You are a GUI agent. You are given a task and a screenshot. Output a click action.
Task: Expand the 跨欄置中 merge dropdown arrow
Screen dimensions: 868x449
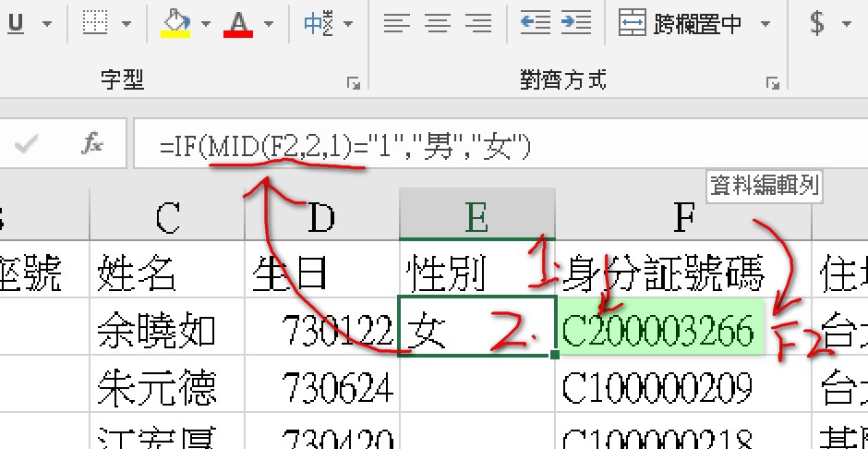763,23
